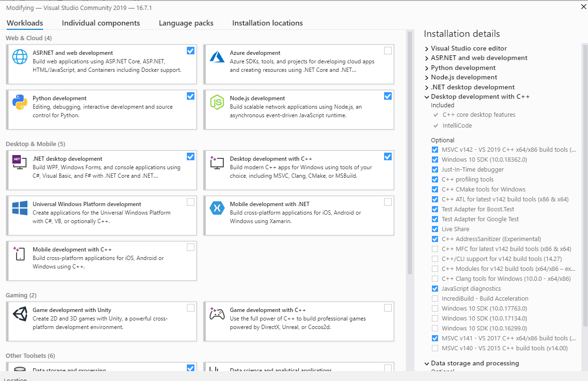
Task: Click the Universal Windows Platform logo icon
Action: (20, 208)
